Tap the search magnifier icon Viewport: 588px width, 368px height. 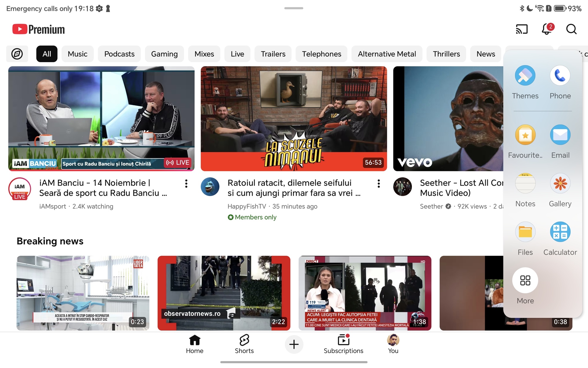(571, 29)
